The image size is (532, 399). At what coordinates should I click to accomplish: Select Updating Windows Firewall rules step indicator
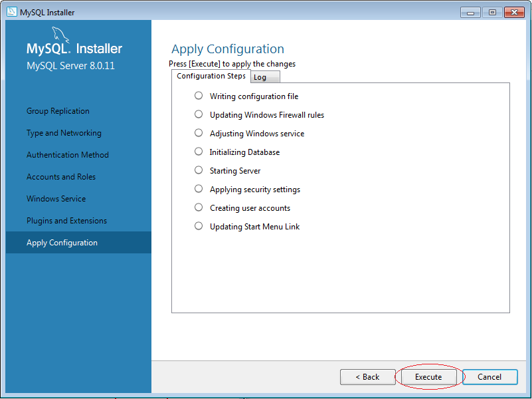[x=199, y=114]
